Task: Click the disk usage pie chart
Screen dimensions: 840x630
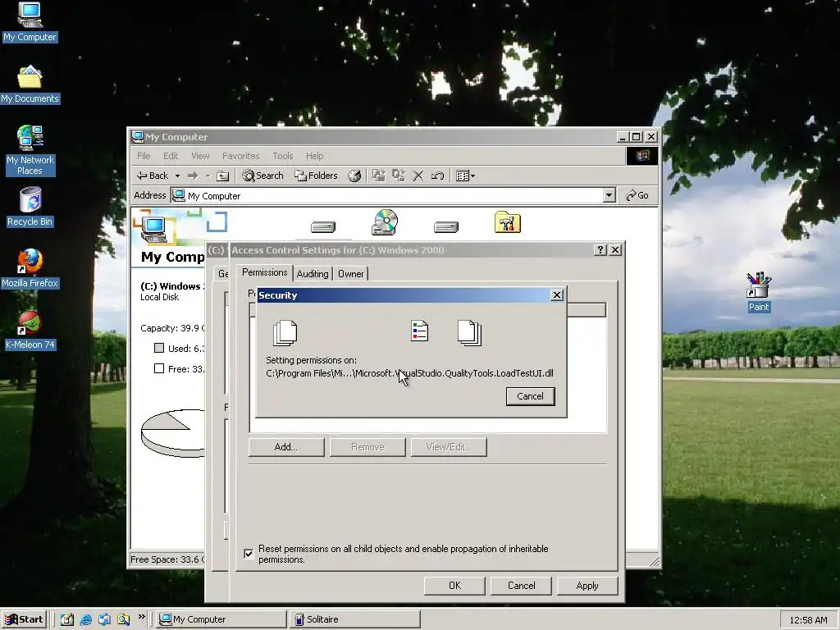Action: coord(172,433)
